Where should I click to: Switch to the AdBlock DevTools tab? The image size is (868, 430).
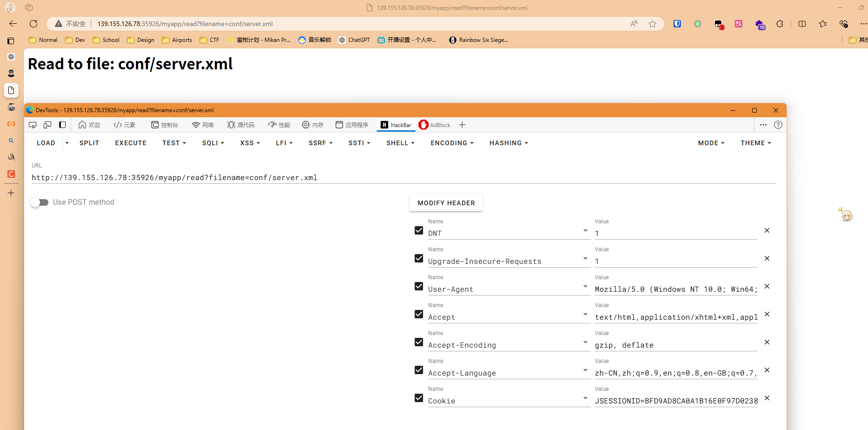point(435,125)
